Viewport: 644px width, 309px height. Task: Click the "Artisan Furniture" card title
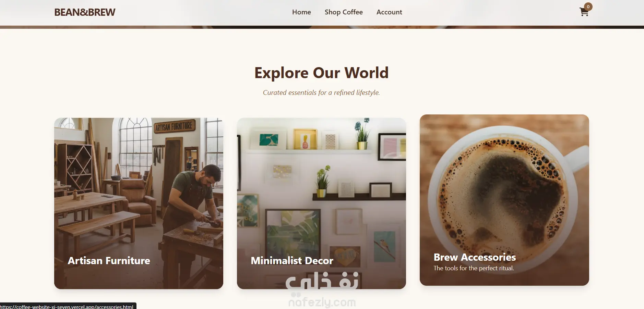point(109,261)
